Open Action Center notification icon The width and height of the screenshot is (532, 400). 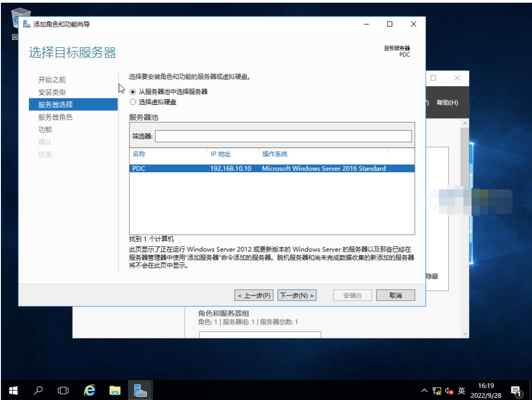516,391
